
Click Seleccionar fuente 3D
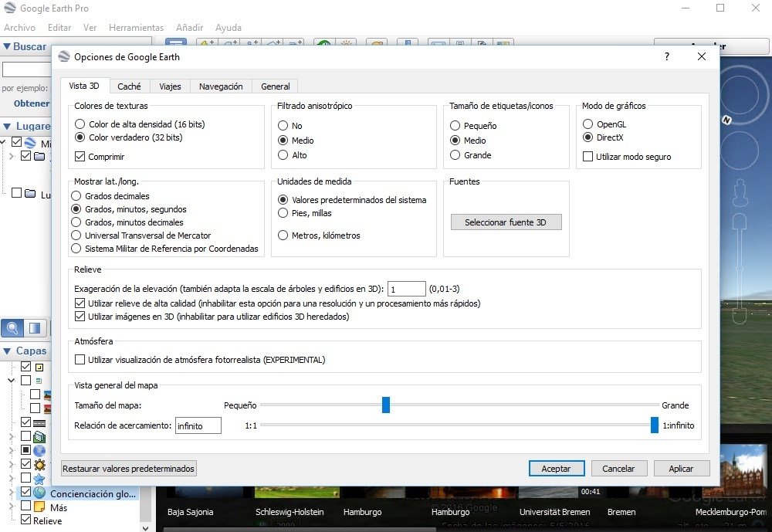[x=506, y=222]
